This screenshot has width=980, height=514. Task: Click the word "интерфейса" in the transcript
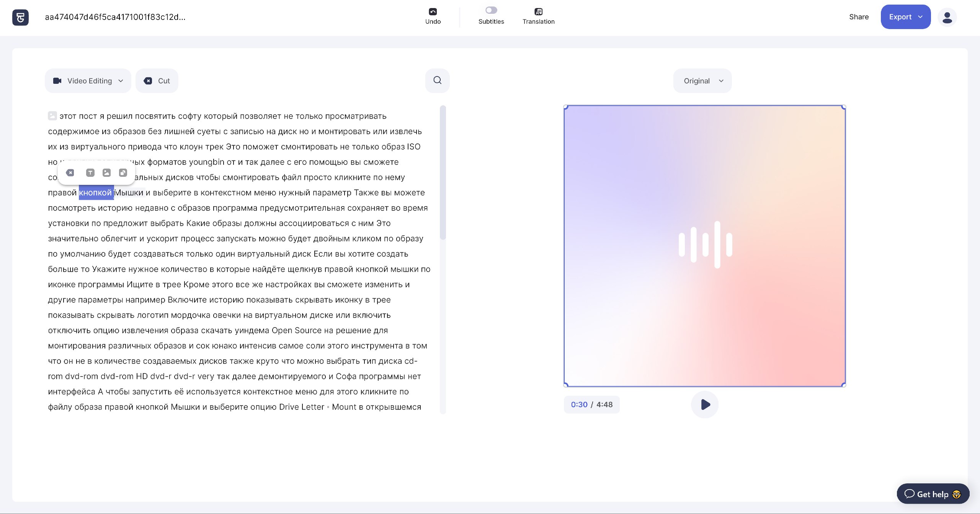coord(72,392)
